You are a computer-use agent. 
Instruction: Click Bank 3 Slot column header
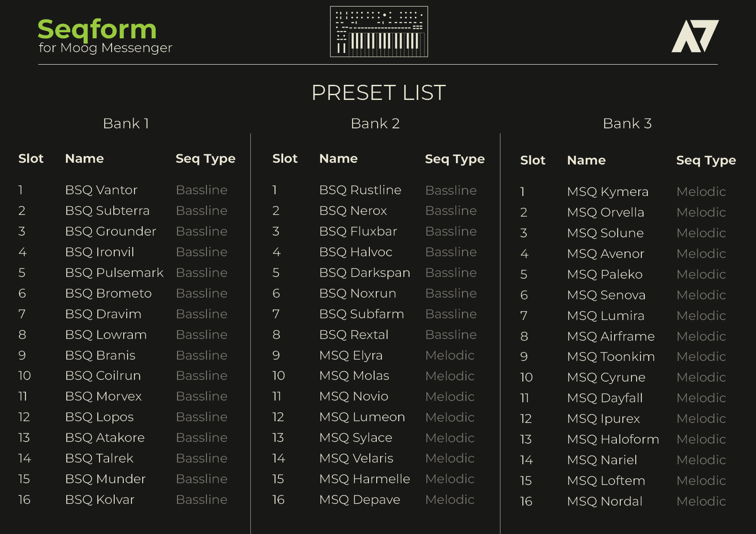532,161
